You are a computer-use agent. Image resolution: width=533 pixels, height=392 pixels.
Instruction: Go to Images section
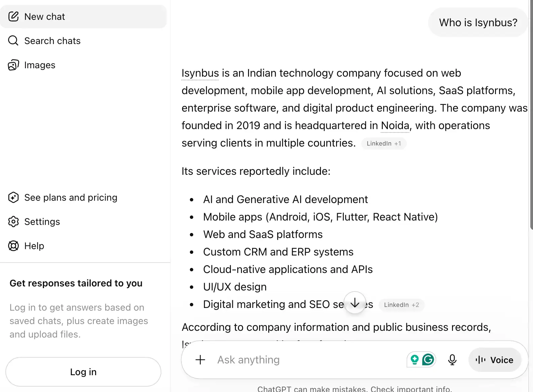83,65
